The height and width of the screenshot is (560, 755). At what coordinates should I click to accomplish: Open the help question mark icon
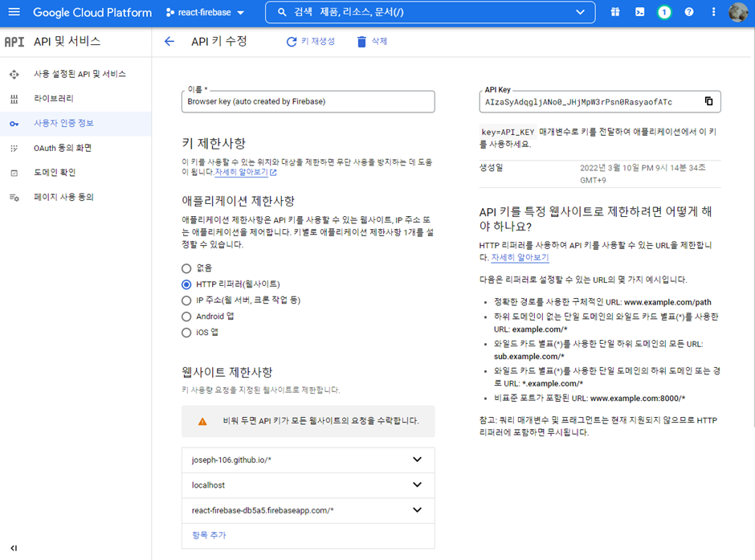(689, 13)
